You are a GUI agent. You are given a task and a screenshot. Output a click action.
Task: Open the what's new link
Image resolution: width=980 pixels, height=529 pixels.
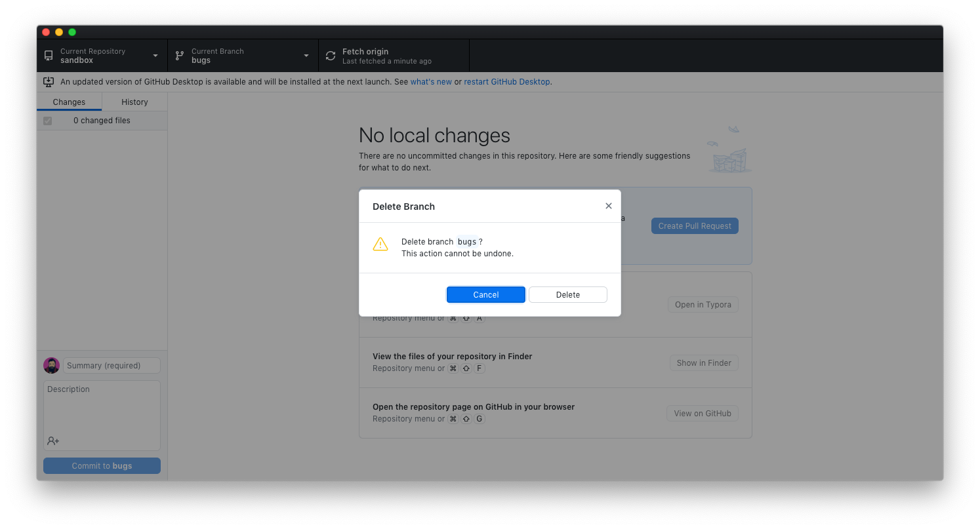pyautogui.click(x=431, y=81)
